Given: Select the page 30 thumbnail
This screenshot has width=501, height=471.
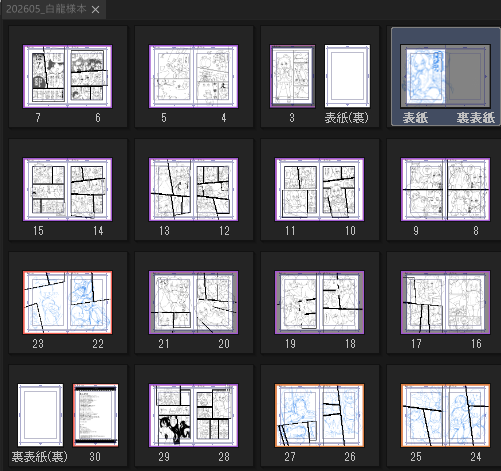Looking at the screenshot, I should pyautogui.click(x=96, y=415).
